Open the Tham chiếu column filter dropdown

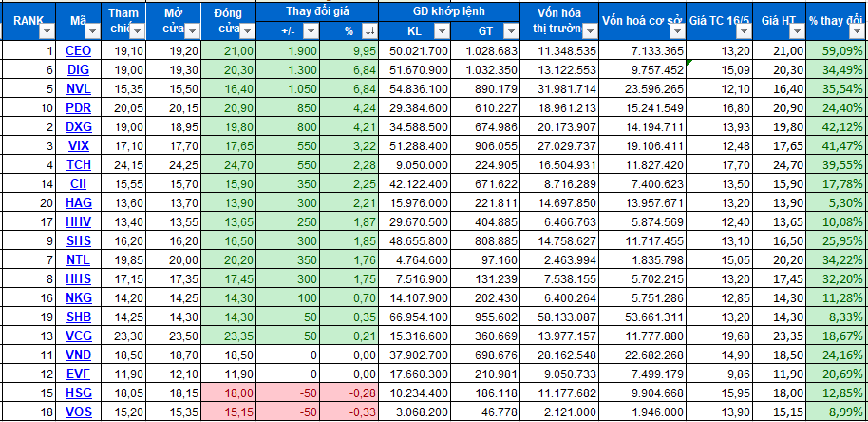pos(136,31)
